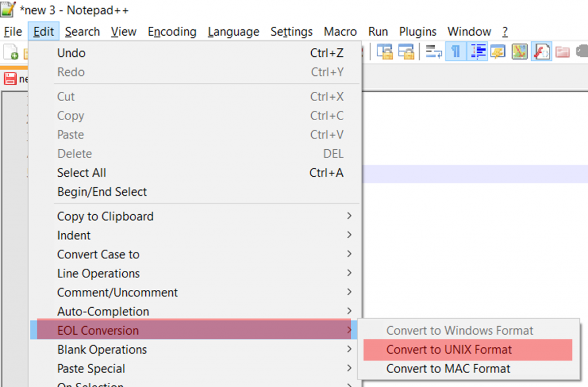Open the Plugins menu
Image resolution: width=588 pixels, height=387 pixels.
418,32
